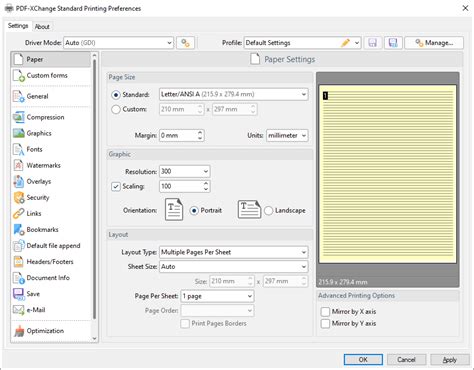474x370 pixels.
Task: Open the Profile dropdown
Action: 302,43
